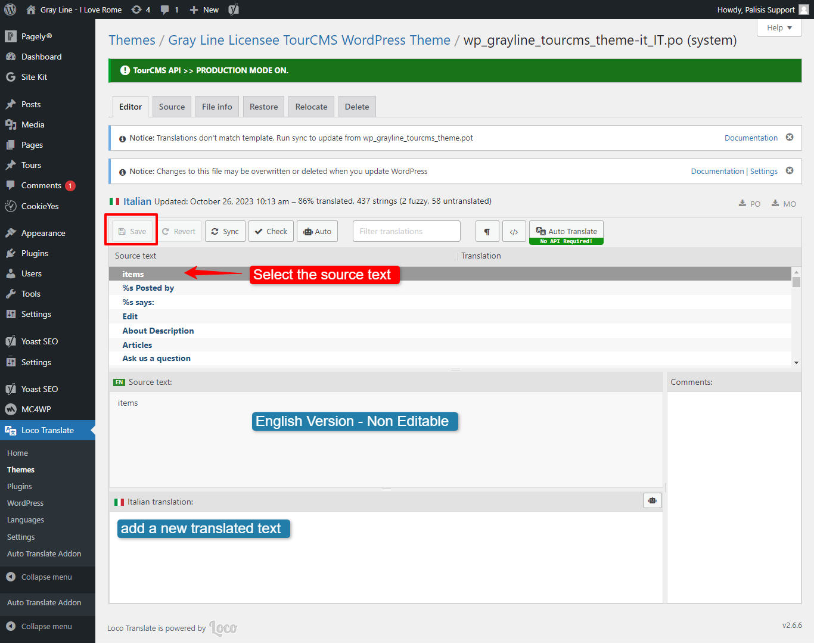
Task: Click suggest translation robot icon
Action: pos(653,500)
